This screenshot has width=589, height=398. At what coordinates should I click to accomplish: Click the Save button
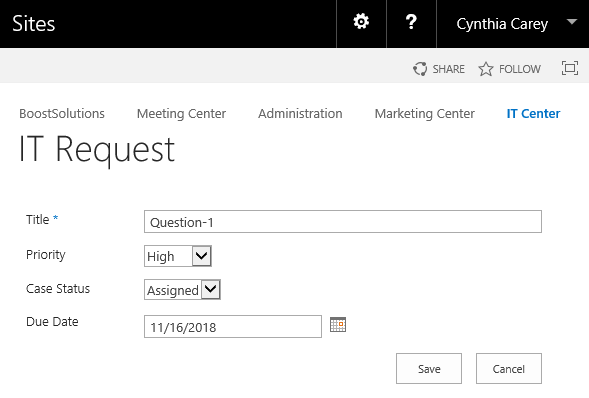pos(429,368)
